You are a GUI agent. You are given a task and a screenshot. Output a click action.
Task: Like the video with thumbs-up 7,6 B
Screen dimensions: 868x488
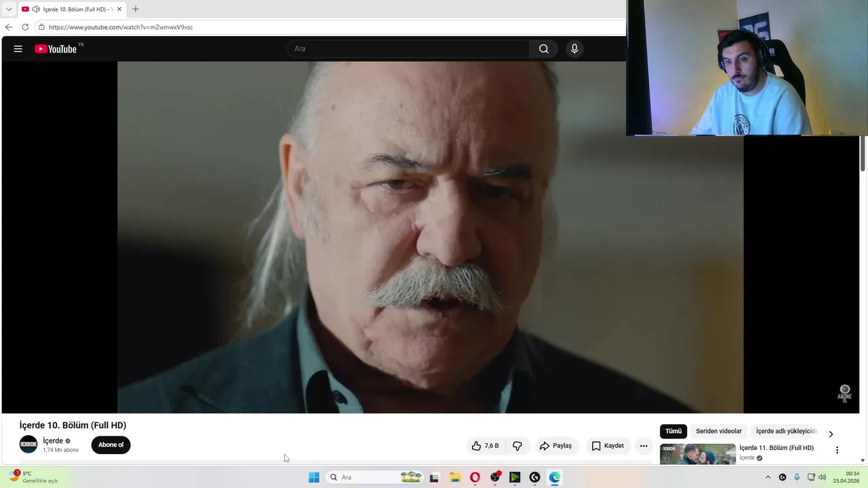(x=485, y=445)
